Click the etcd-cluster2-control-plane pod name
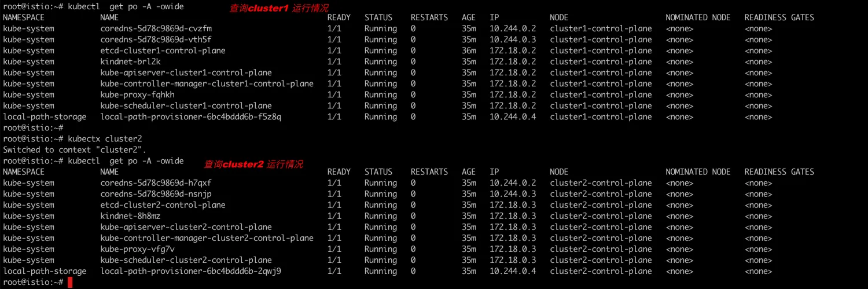 (x=163, y=205)
